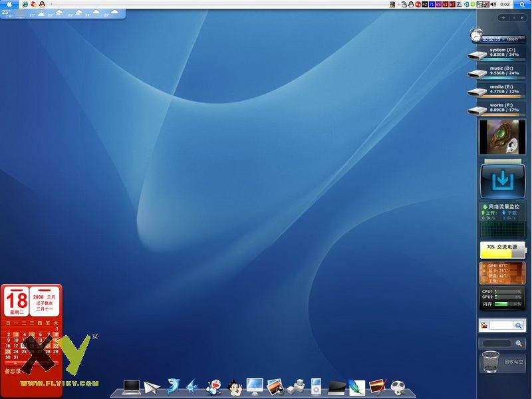The width and height of the screenshot is (532, 399).
Task: Open the white cubes icon in the dock
Action: [296, 387]
